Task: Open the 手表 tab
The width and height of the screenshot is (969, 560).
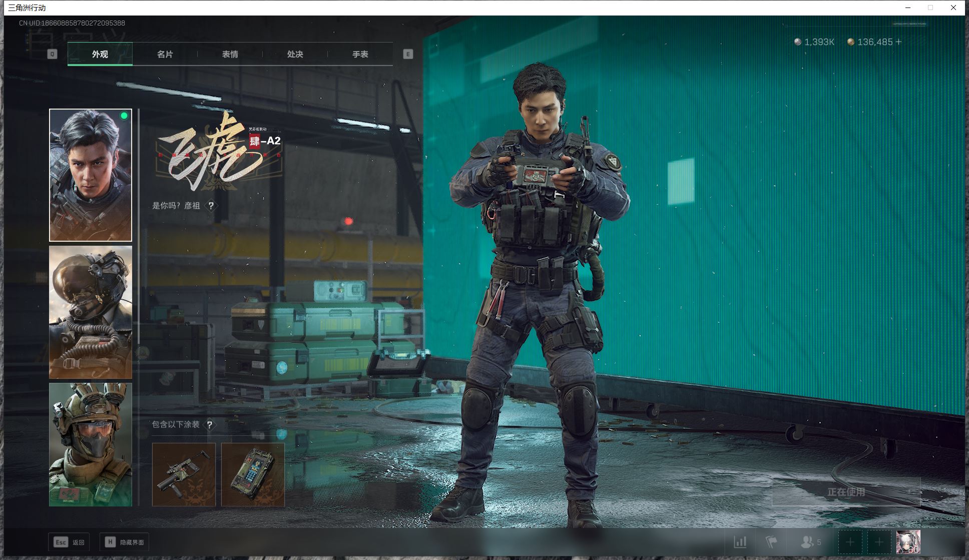Action: click(360, 54)
